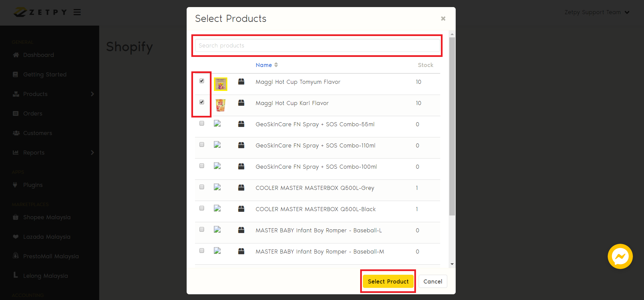This screenshot has width=644, height=300.
Task: Click the Messenger chat bubble icon
Action: point(620,257)
